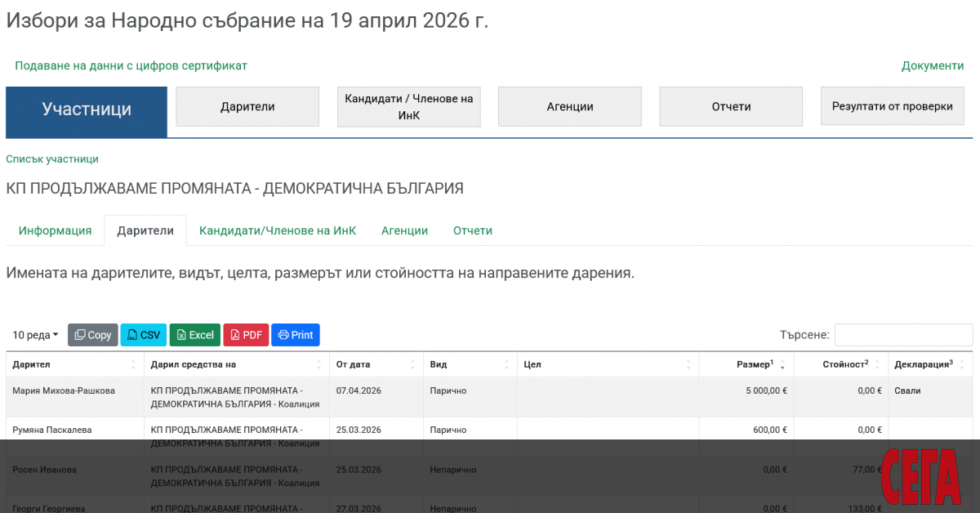Open Резултати от проверки section
Image resolution: width=980 pixels, height=513 pixels.
click(x=892, y=106)
